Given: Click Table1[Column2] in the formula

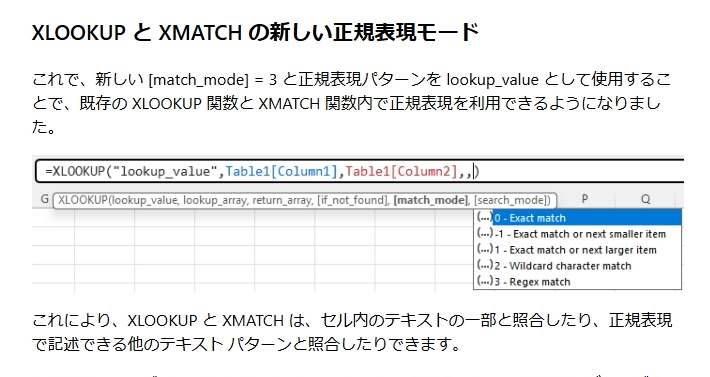Looking at the screenshot, I should [402, 171].
